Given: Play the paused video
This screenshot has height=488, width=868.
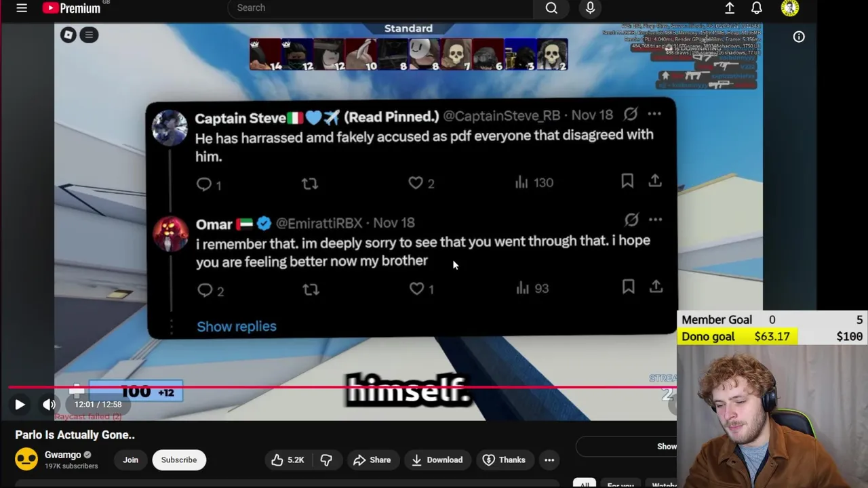Looking at the screenshot, I should (20, 405).
